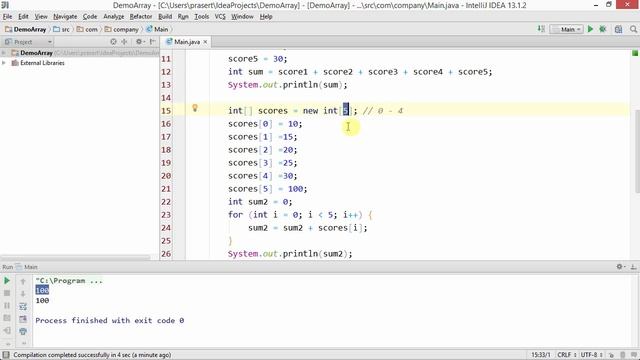Go down the stack trace in console
Image resolution: width=640 pixels, height=360 pixels.
[23, 293]
